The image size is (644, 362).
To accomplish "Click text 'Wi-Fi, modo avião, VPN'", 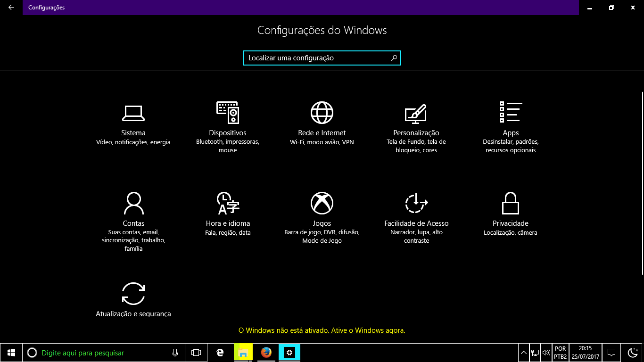I will coord(322,142).
